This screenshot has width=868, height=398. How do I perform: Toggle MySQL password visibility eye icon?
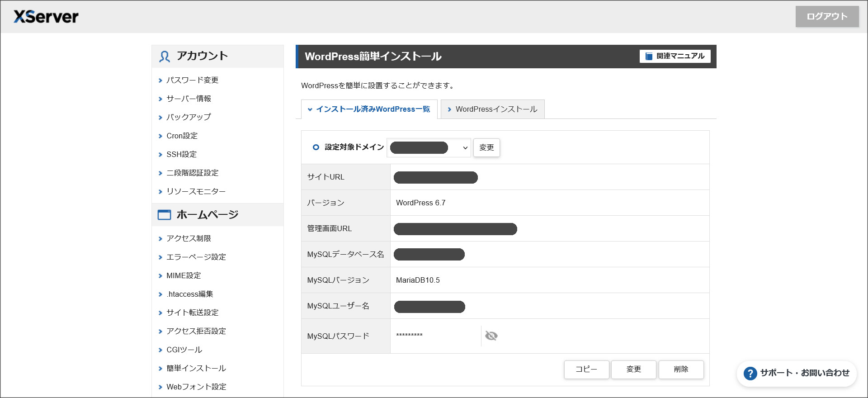coord(491,336)
